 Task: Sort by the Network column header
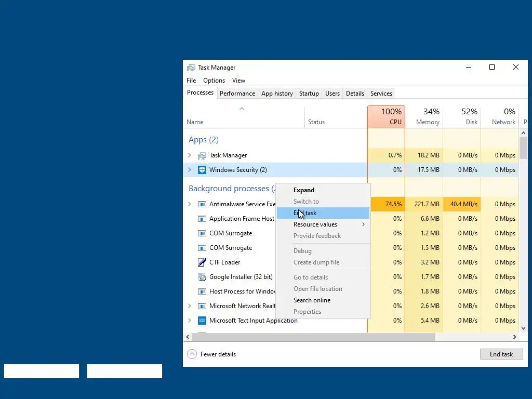(x=500, y=117)
